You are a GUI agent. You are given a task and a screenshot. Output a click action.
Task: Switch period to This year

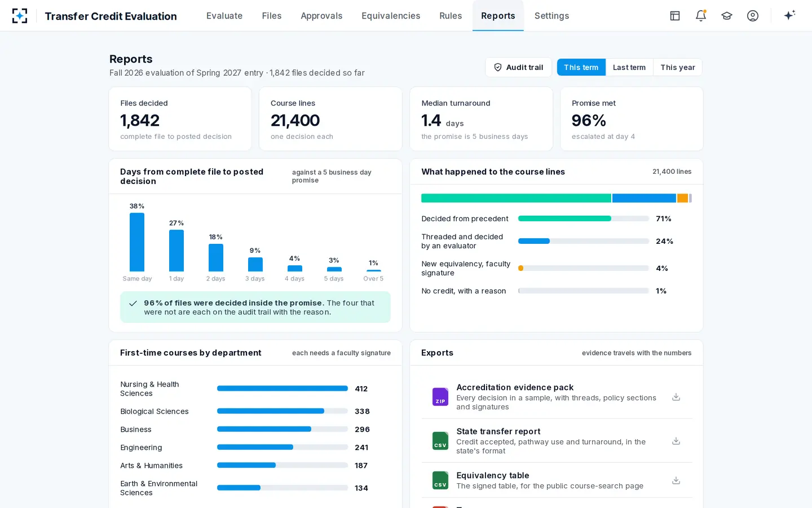click(678, 67)
